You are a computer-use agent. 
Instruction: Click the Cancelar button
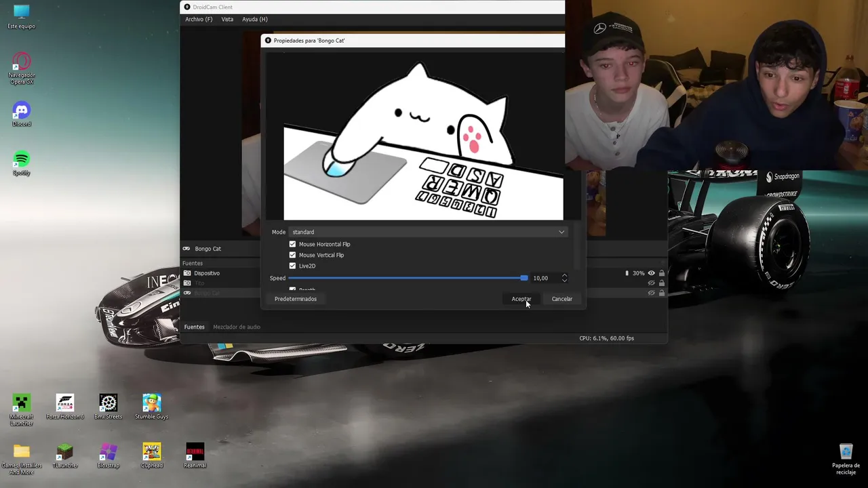[562, 299]
